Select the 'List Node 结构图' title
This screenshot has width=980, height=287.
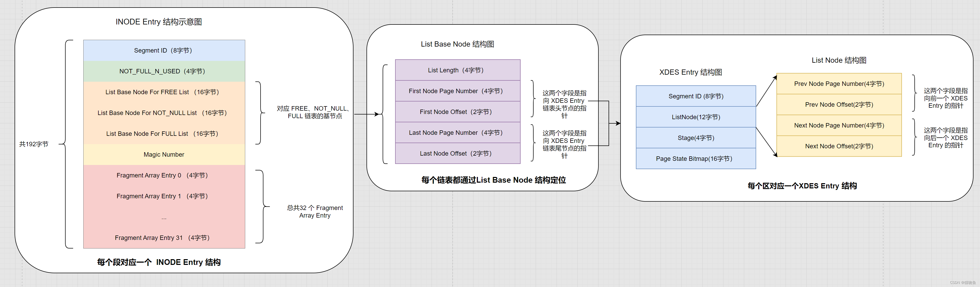pyautogui.click(x=839, y=60)
